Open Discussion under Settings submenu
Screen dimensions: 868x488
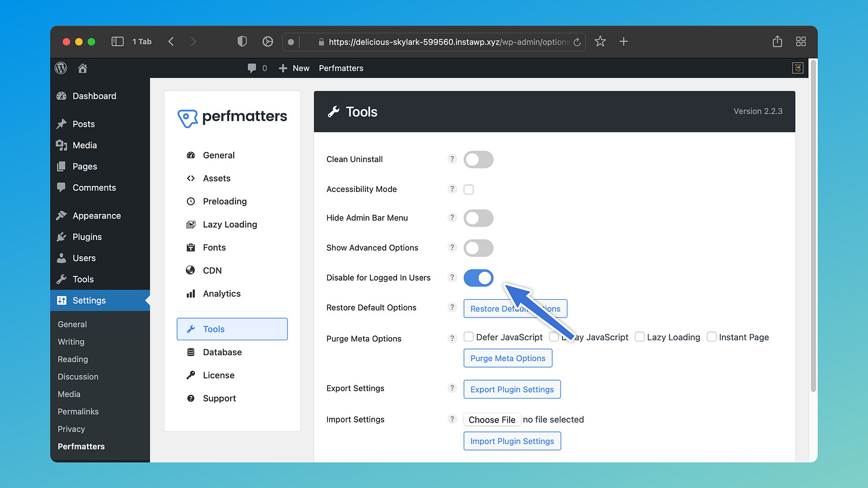tap(78, 377)
